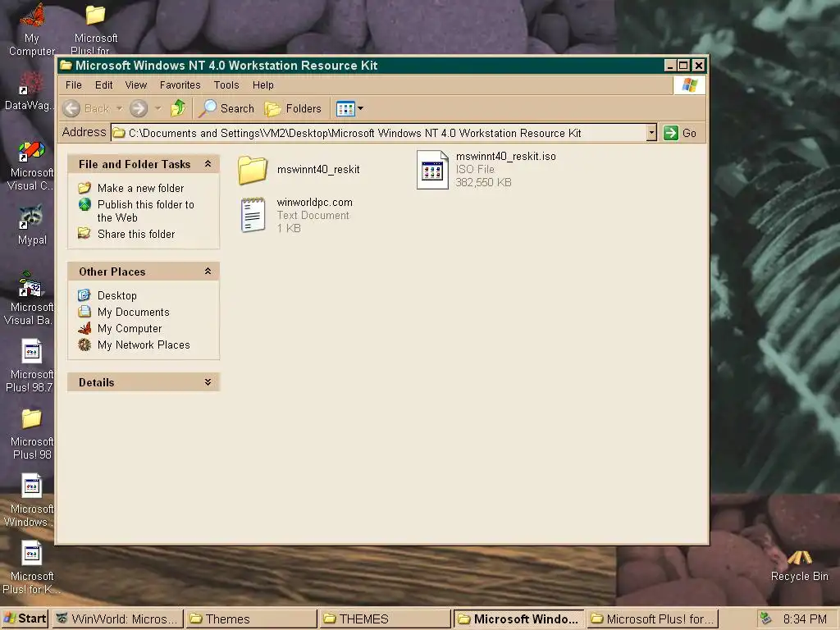The image size is (840, 630).
Task: Click the Start button
Action: (x=25, y=619)
